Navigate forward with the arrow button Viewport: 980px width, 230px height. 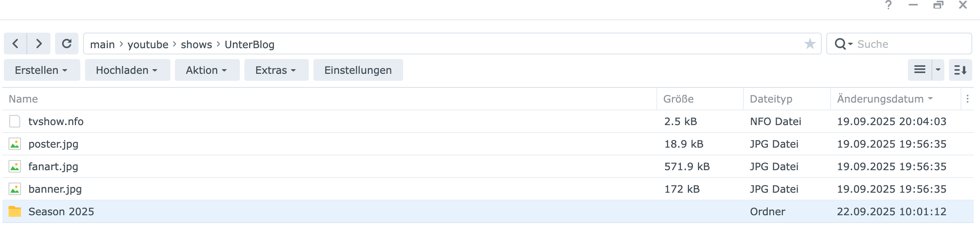[39, 44]
